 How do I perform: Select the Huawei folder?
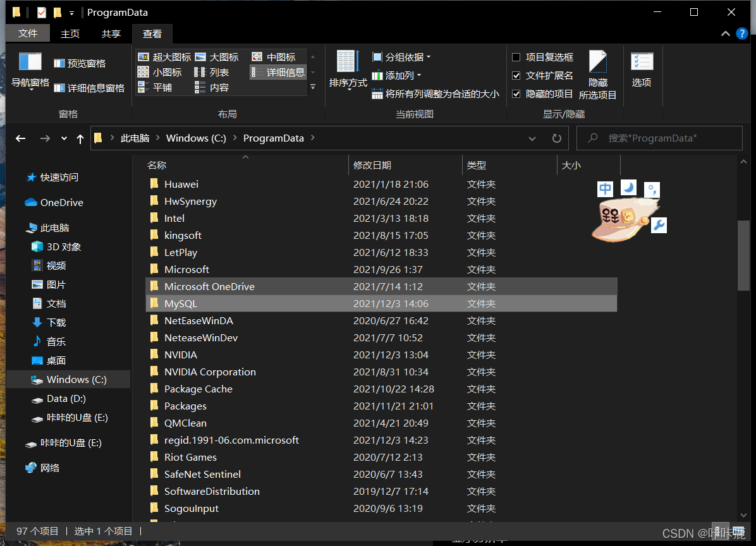coord(381,184)
